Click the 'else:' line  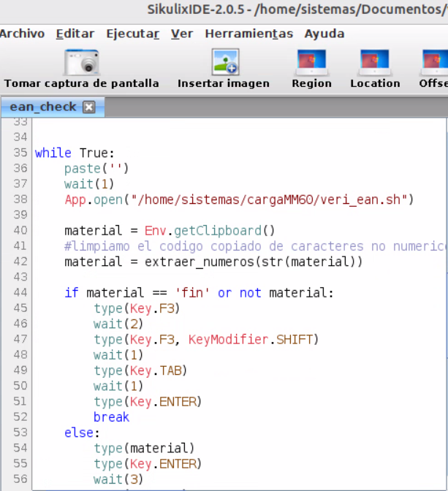[x=82, y=433]
